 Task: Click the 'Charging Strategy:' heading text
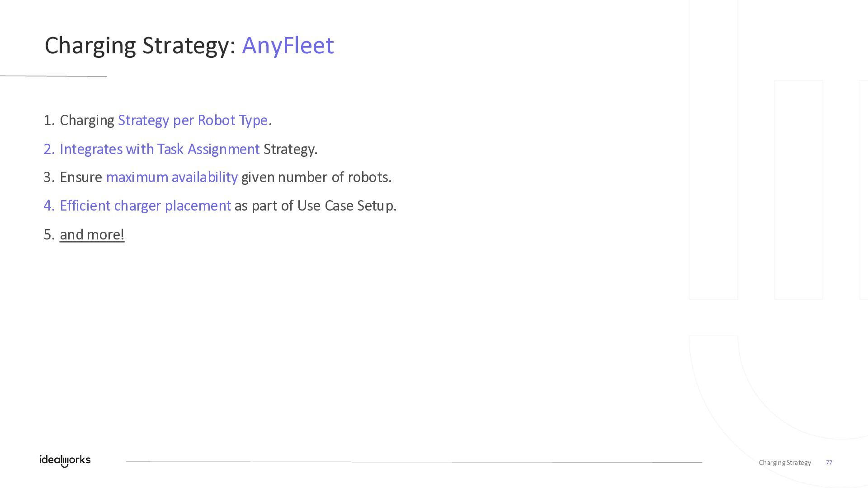pos(140,45)
